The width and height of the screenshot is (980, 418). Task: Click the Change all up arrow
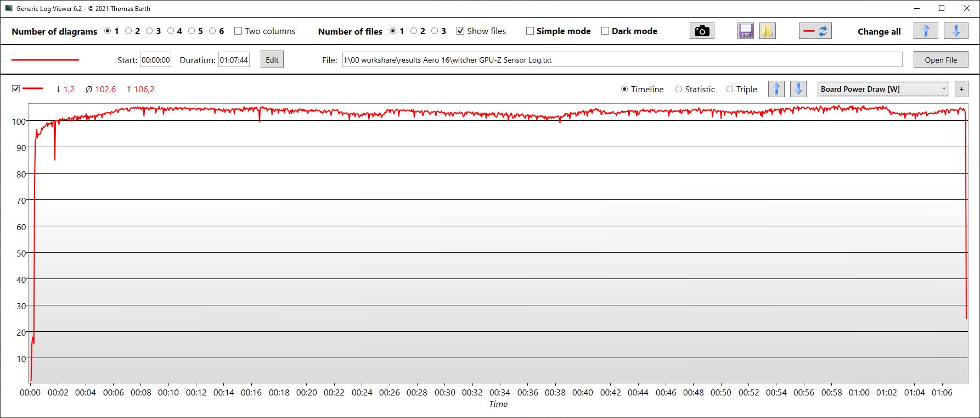pos(925,31)
